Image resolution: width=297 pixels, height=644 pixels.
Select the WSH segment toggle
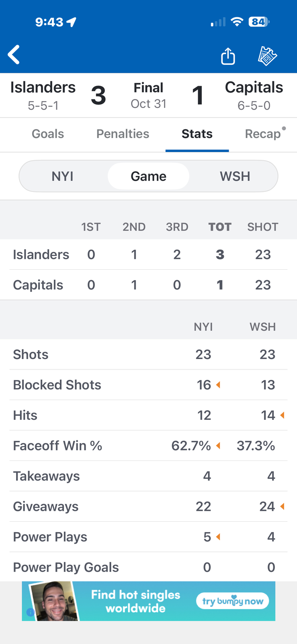[x=235, y=176]
